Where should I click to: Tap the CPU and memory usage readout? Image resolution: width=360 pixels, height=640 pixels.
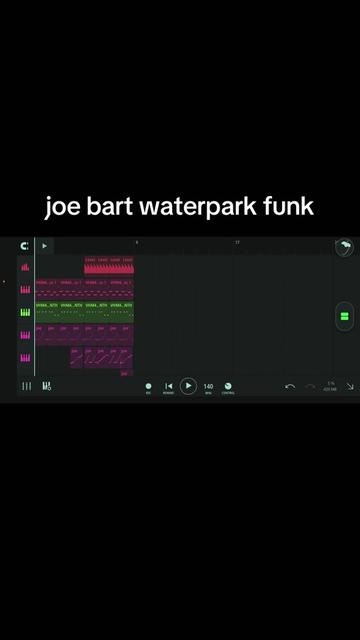click(x=330, y=387)
